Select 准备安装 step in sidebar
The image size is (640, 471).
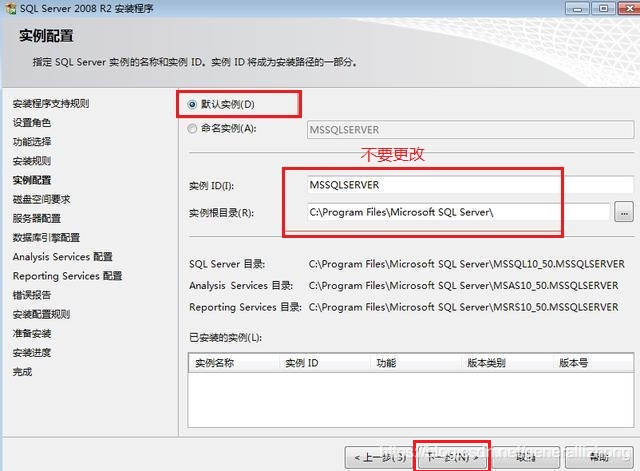(x=32, y=333)
